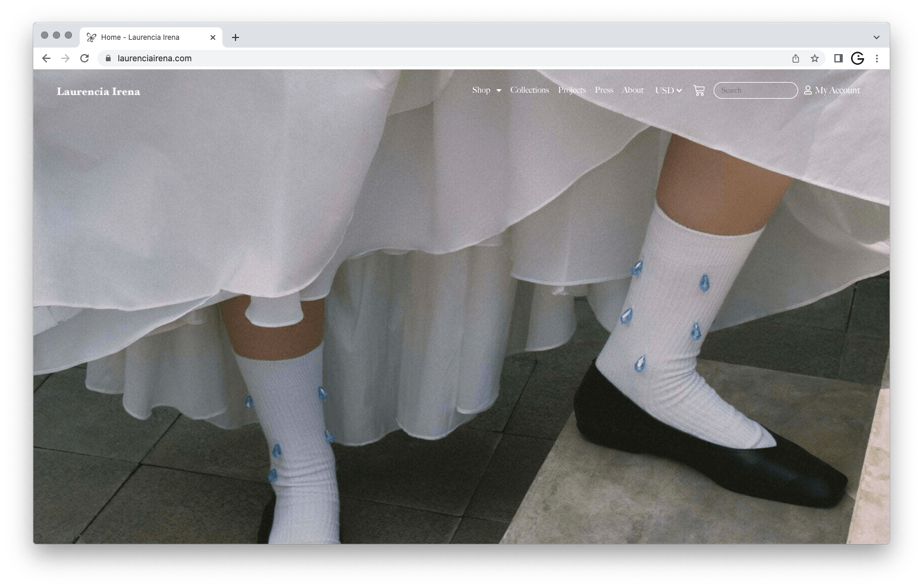Open the Projects page
The width and height of the screenshot is (923, 588).
572,90
